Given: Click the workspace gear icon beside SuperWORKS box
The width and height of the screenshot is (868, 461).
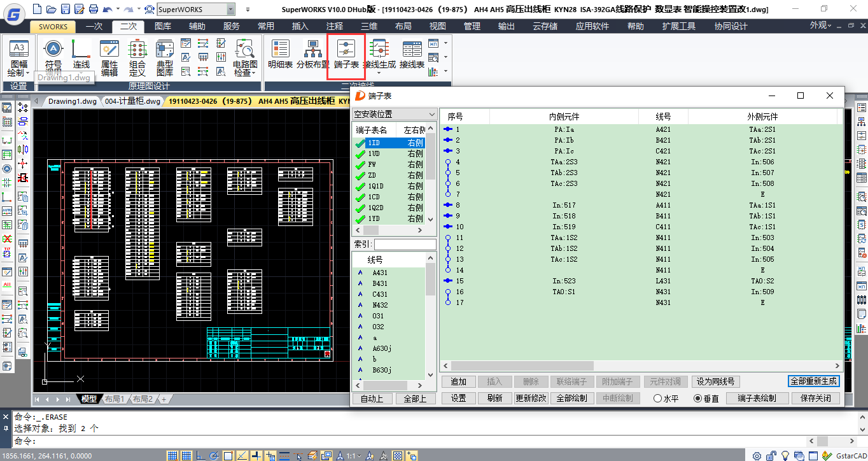Looking at the screenshot, I should click(x=150, y=9).
